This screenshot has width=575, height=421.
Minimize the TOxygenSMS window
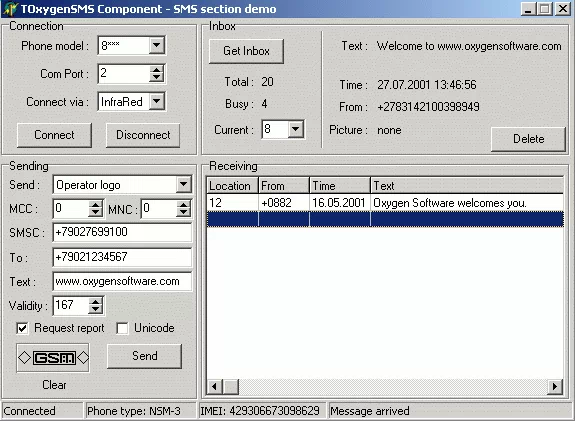point(528,9)
